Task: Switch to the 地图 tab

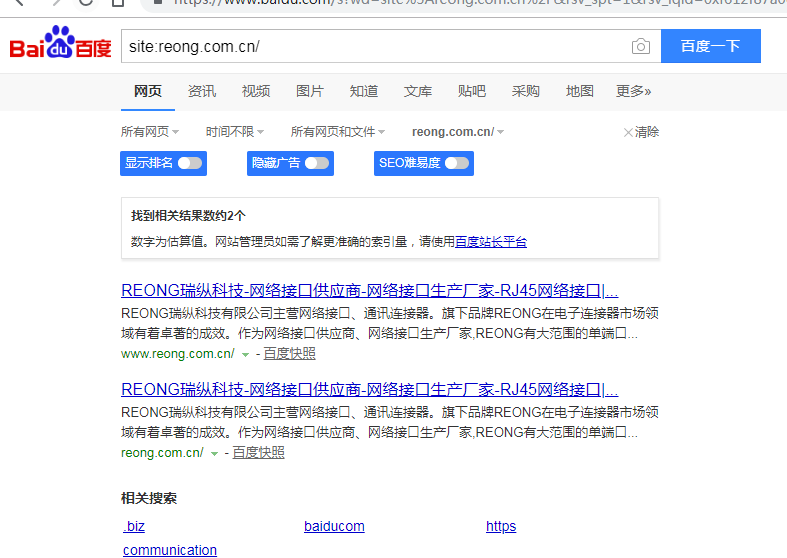Action: [580, 91]
